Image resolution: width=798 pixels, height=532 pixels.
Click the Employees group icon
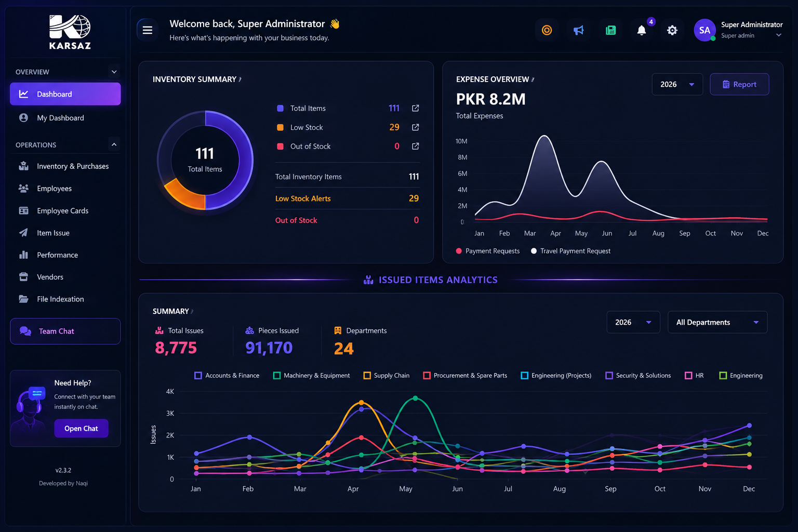point(23,189)
